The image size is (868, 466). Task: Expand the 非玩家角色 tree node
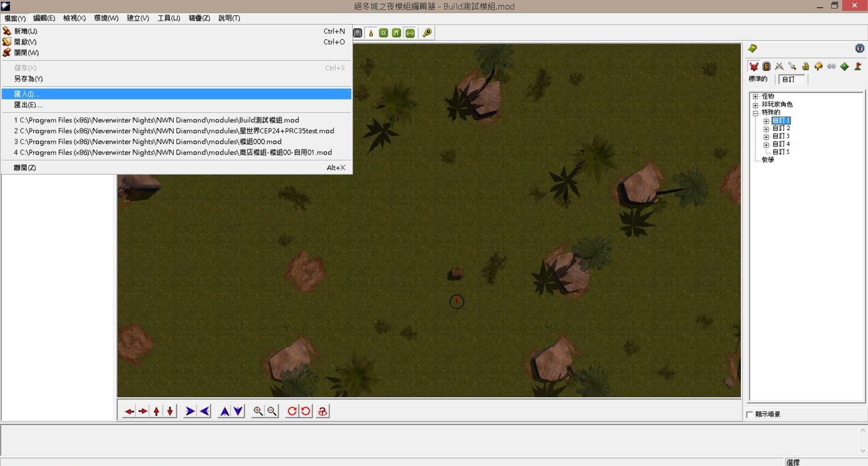[755, 105]
